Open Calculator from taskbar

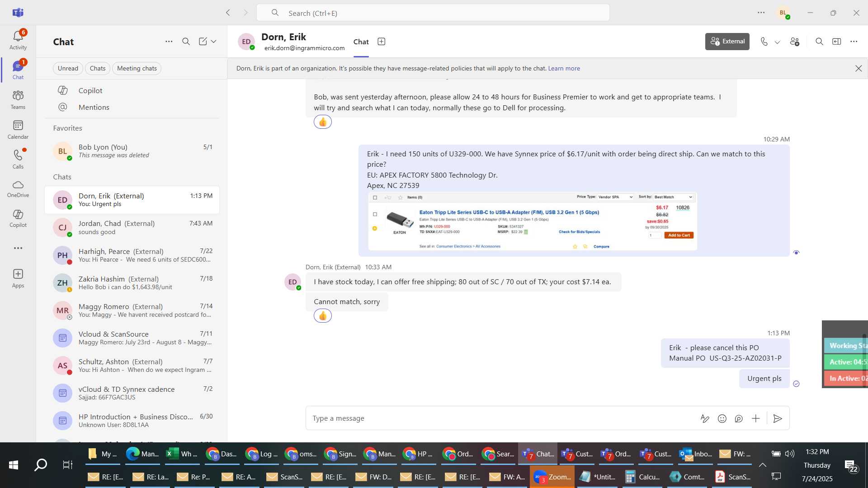(642, 477)
